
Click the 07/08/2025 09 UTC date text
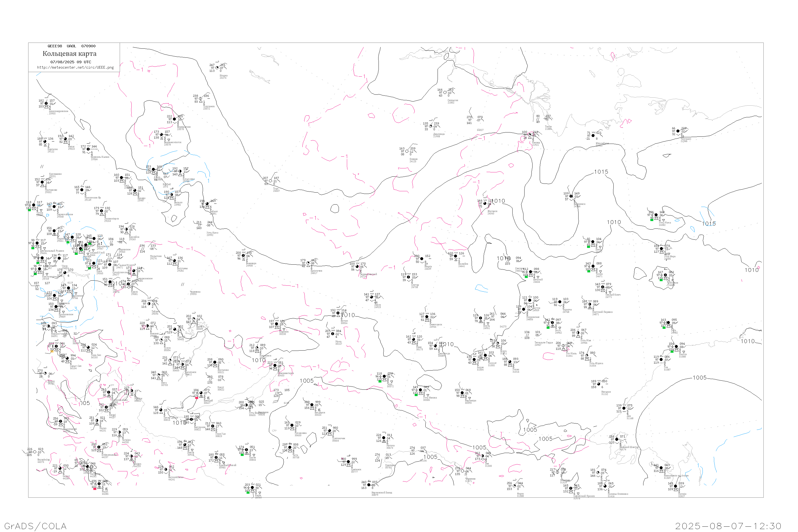tap(70, 62)
